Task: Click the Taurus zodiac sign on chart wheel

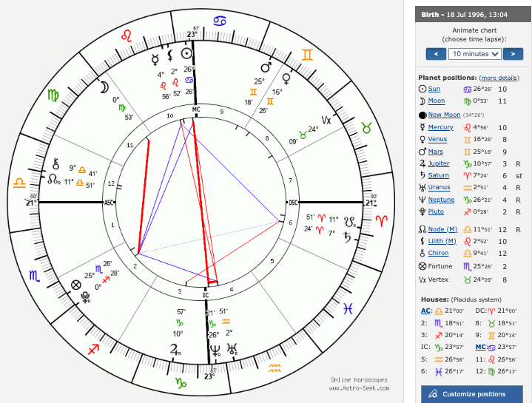Action: click(366, 128)
